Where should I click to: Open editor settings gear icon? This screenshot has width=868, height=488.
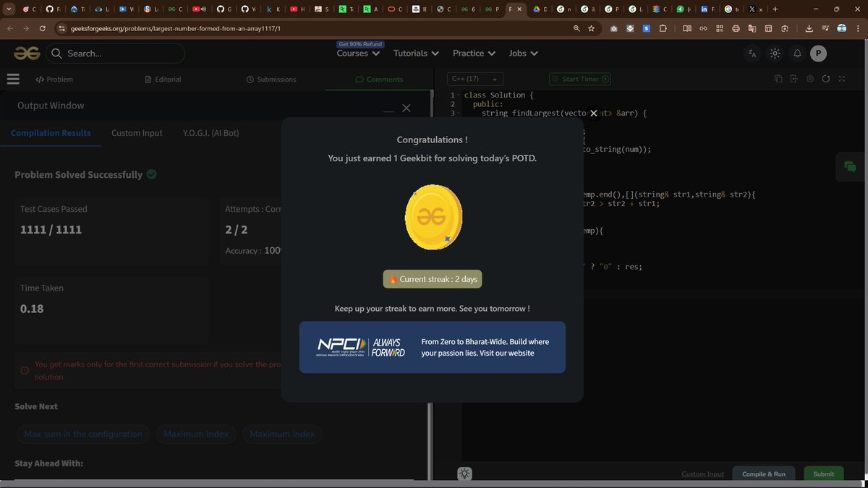[810, 79]
